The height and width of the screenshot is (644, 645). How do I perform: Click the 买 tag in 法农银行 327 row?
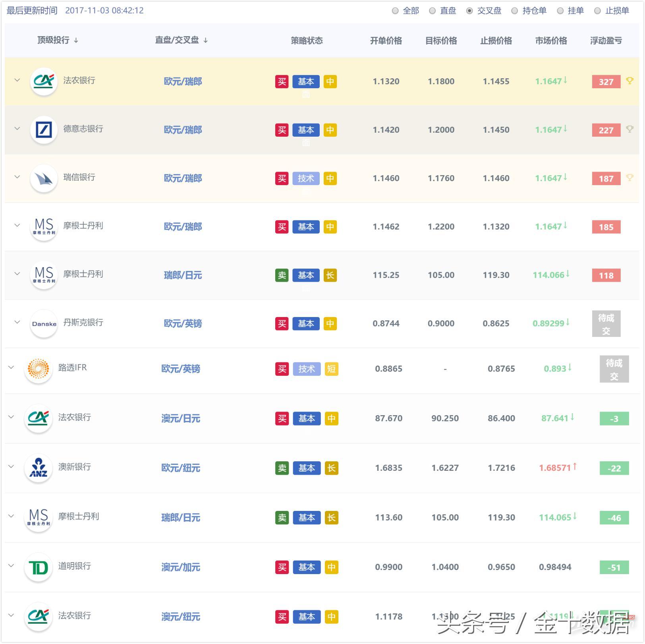[282, 81]
